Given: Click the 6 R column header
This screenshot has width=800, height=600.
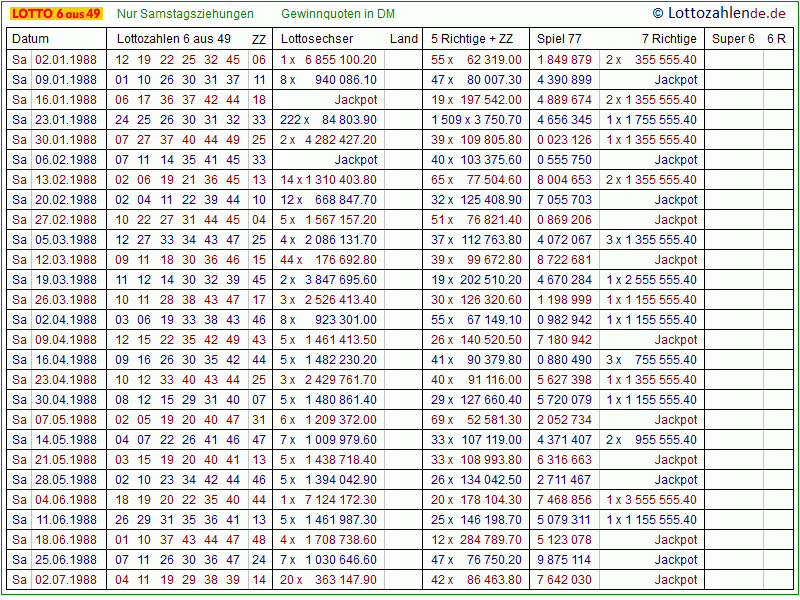Looking at the screenshot, I should coord(776,39).
